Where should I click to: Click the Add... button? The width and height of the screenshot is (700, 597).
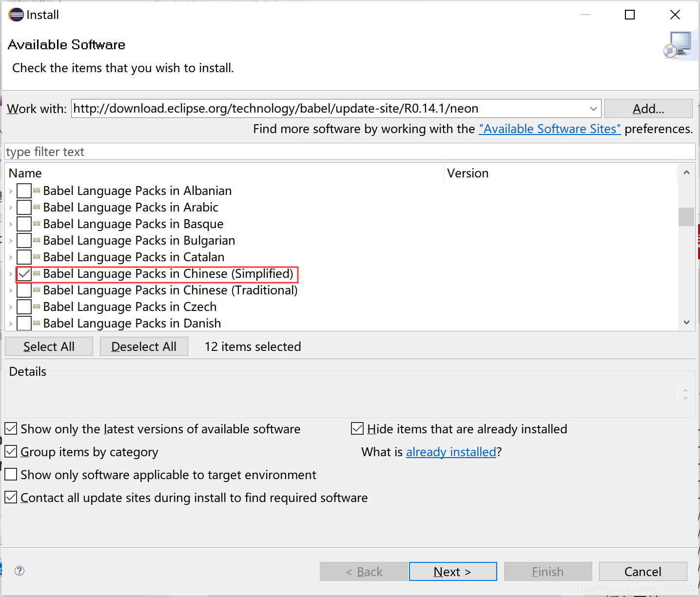click(x=648, y=109)
